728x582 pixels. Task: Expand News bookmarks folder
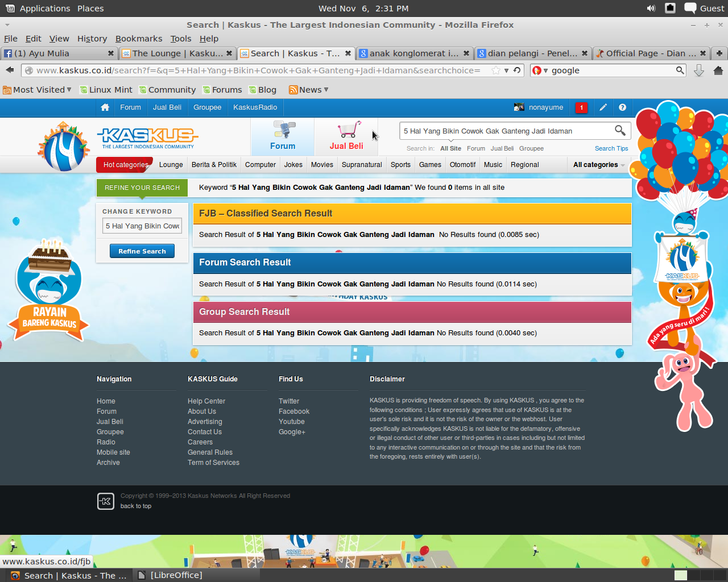pyautogui.click(x=309, y=90)
